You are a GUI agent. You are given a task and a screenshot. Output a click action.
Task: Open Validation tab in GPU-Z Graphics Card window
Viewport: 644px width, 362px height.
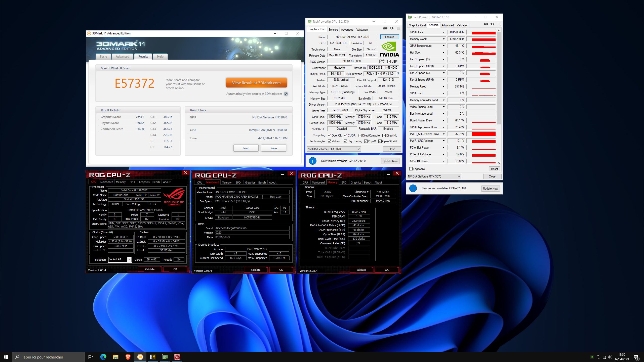[x=362, y=30]
